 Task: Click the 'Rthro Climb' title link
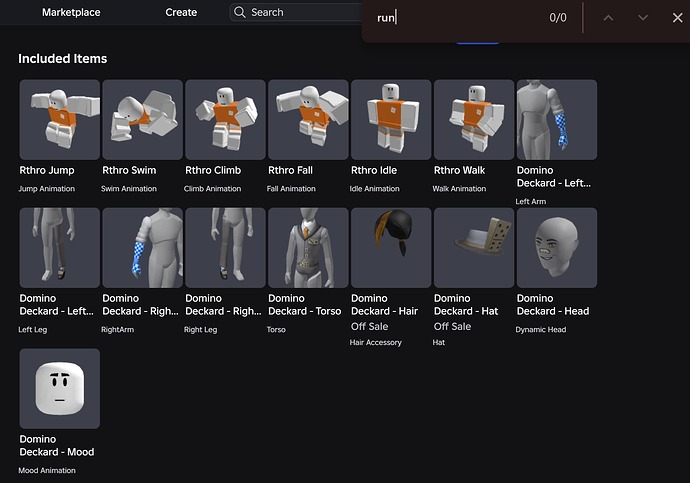[x=213, y=170]
